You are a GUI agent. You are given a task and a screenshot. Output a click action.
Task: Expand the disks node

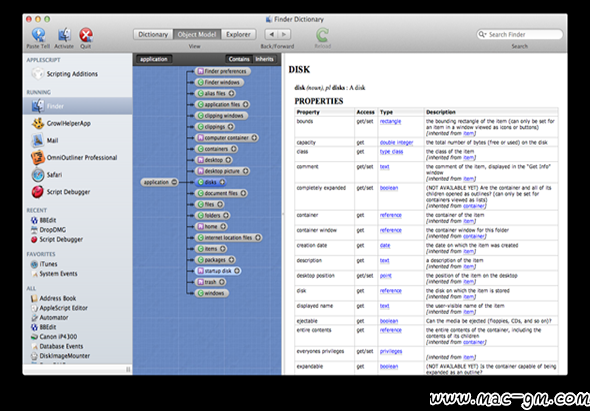(x=222, y=182)
